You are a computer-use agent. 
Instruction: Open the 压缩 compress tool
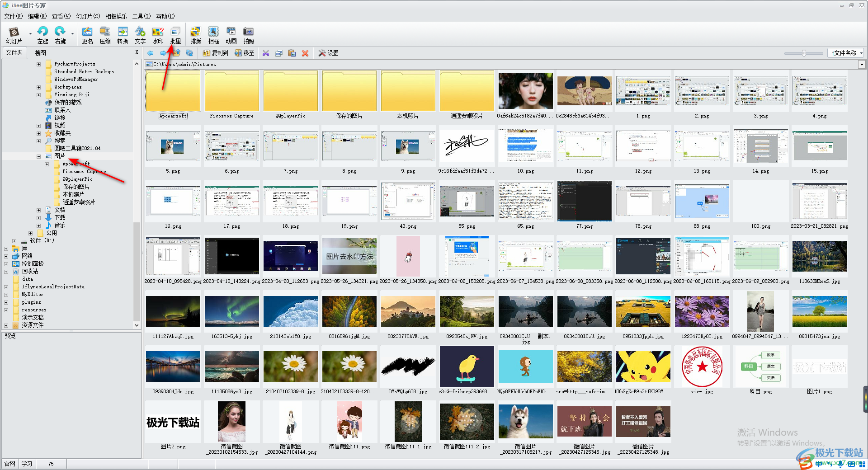(x=105, y=35)
